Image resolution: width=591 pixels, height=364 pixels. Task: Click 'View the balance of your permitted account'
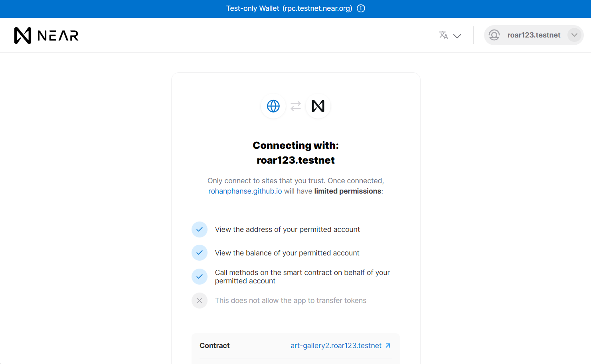287,253
